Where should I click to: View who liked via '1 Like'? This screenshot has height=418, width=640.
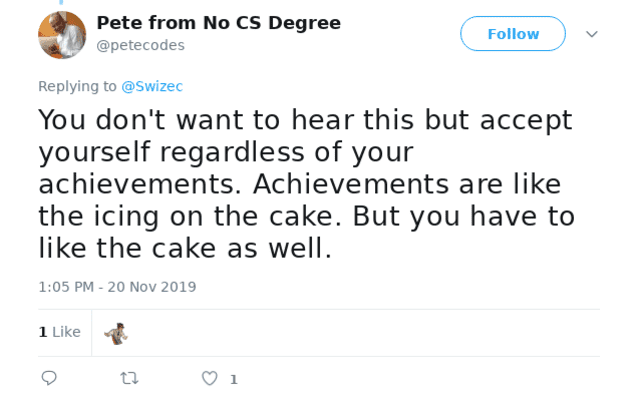coord(59,332)
